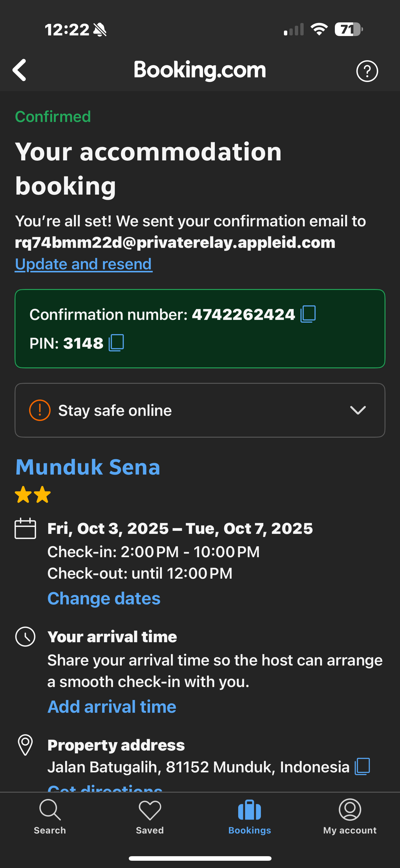Expand the Stay safe online section

[200, 410]
